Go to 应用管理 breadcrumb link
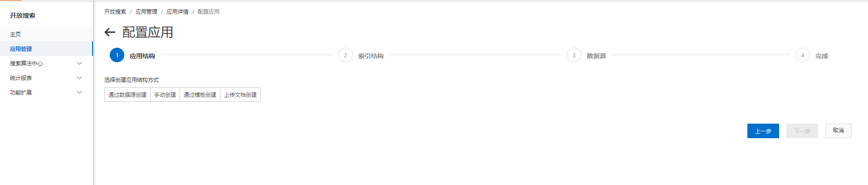 146,12
